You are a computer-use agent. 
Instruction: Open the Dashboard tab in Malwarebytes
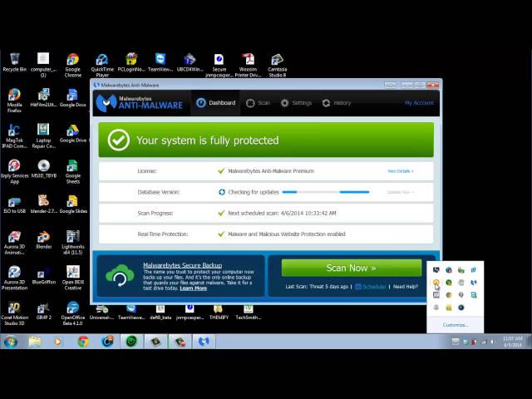point(216,103)
